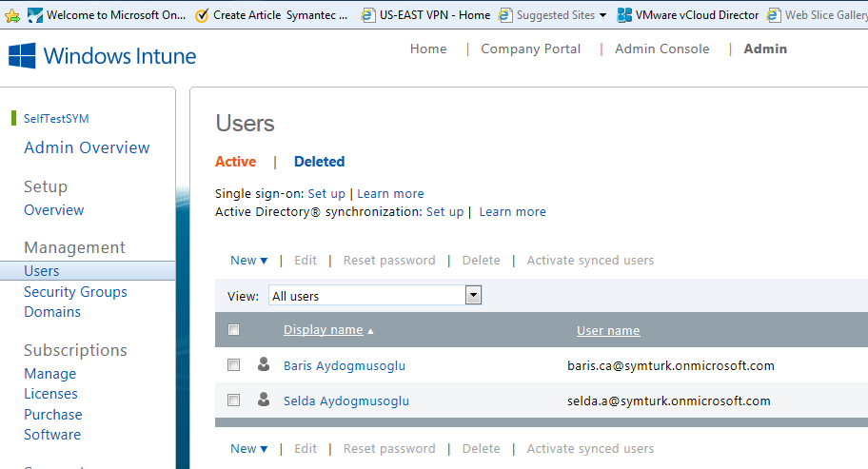Open Domains in sidebar
The width and height of the screenshot is (868, 469).
[x=52, y=312]
